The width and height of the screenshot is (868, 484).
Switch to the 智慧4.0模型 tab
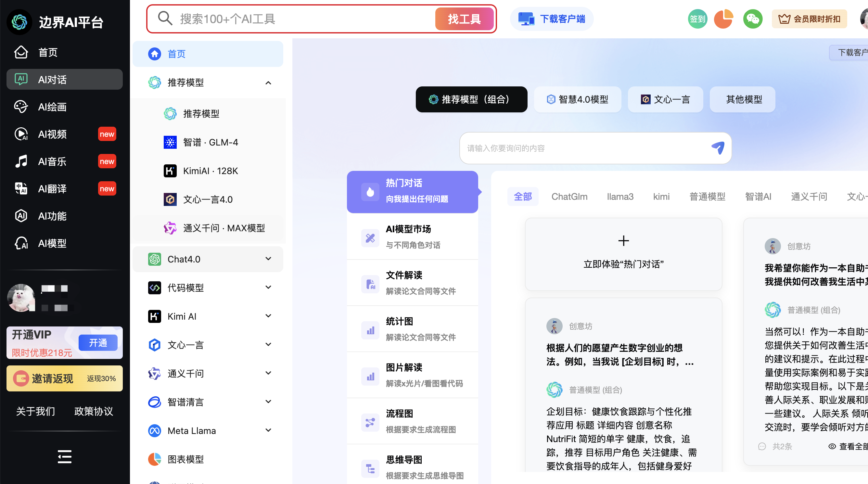(x=578, y=99)
